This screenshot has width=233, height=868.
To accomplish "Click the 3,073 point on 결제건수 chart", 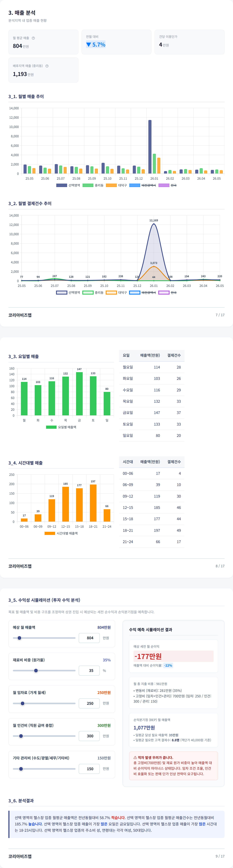I will tap(154, 267).
